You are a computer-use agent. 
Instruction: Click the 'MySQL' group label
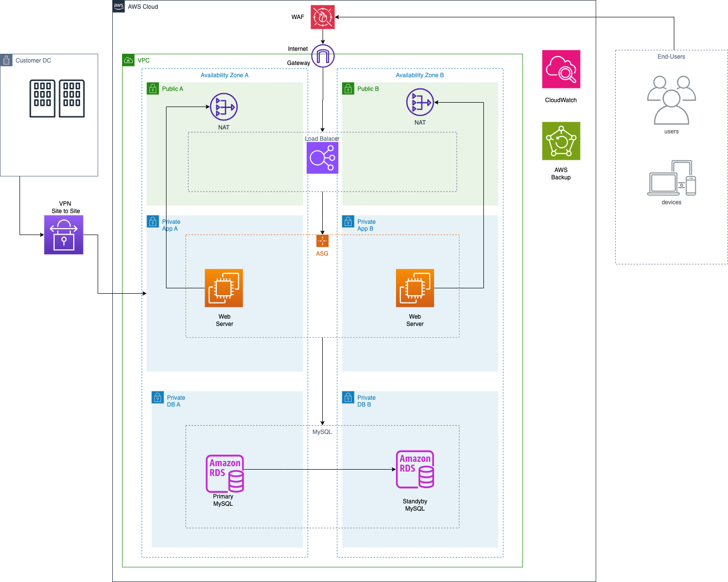(x=322, y=432)
